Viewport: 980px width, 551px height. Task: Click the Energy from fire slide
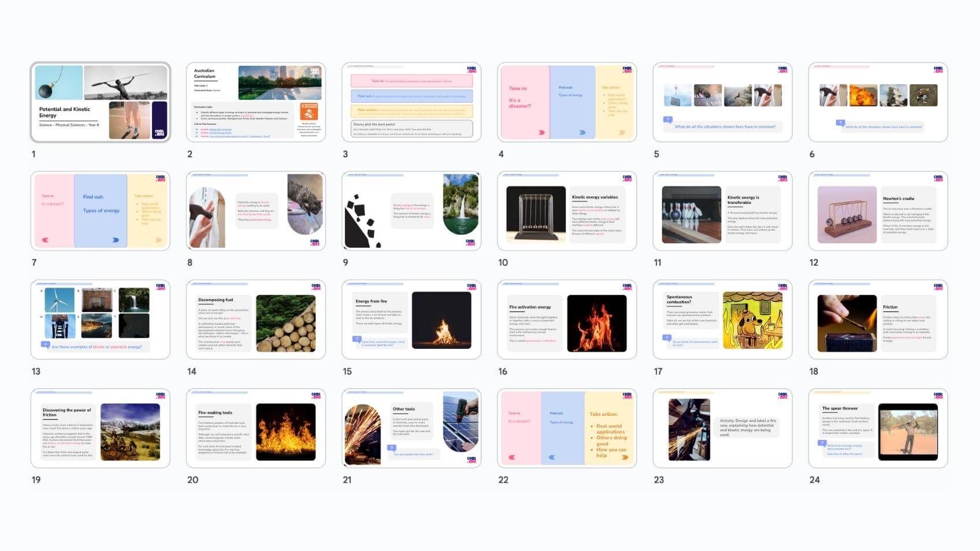(x=411, y=319)
